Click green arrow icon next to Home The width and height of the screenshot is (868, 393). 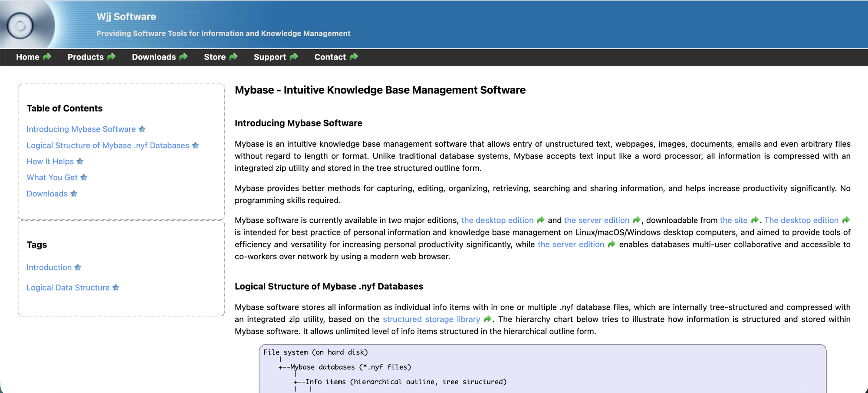tap(47, 57)
